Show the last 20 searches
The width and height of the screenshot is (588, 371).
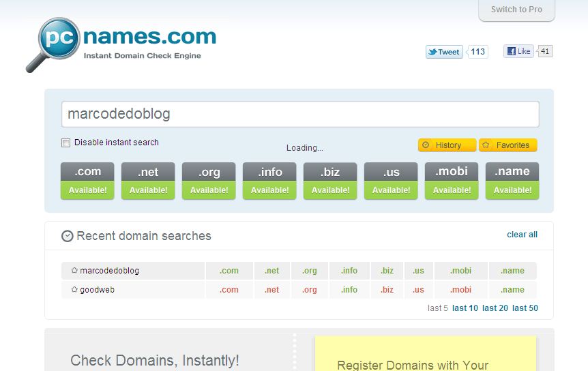pos(495,308)
